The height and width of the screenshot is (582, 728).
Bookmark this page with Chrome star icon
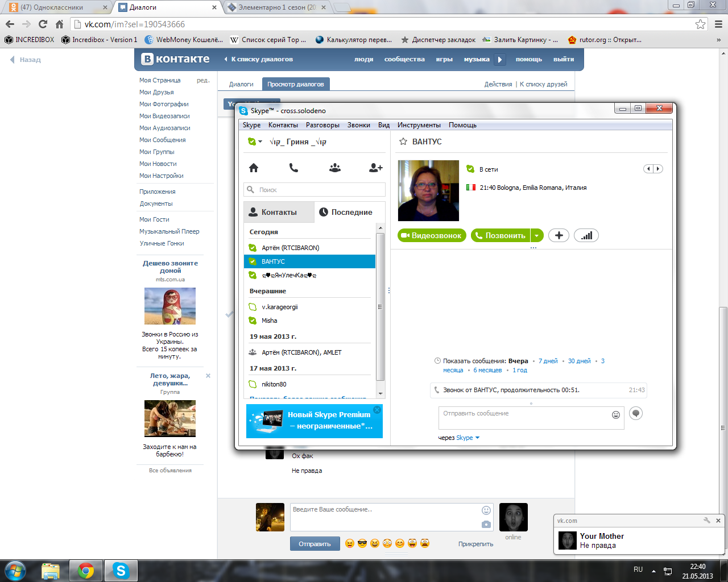(x=701, y=24)
